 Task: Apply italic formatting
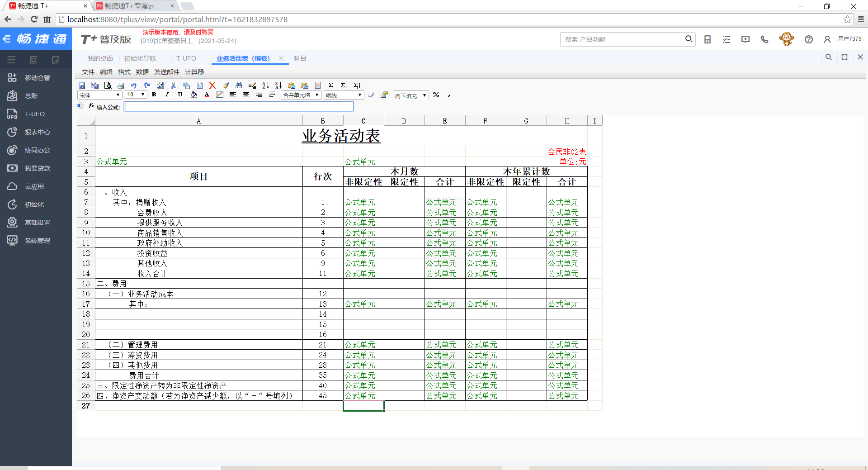coord(167,95)
